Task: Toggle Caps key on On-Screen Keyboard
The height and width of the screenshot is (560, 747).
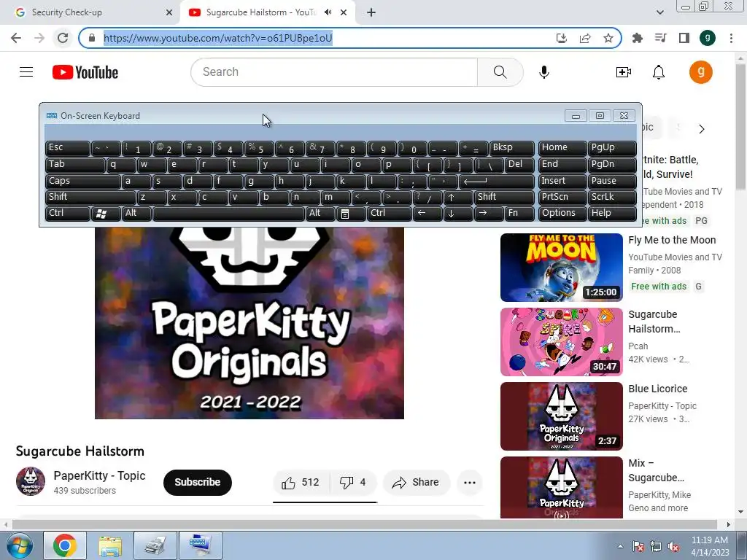Action: 83,181
